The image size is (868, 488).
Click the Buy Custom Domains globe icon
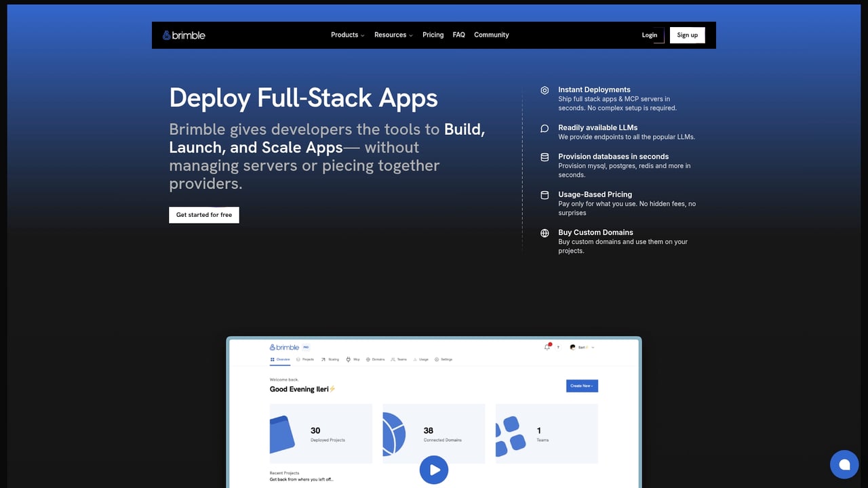[x=545, y=233]
